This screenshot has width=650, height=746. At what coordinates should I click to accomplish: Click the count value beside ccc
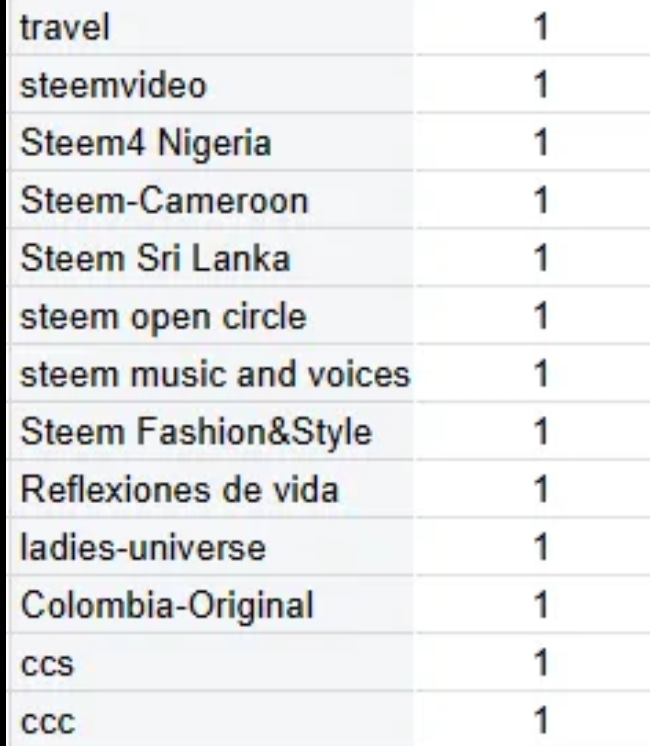coord(542,721)
